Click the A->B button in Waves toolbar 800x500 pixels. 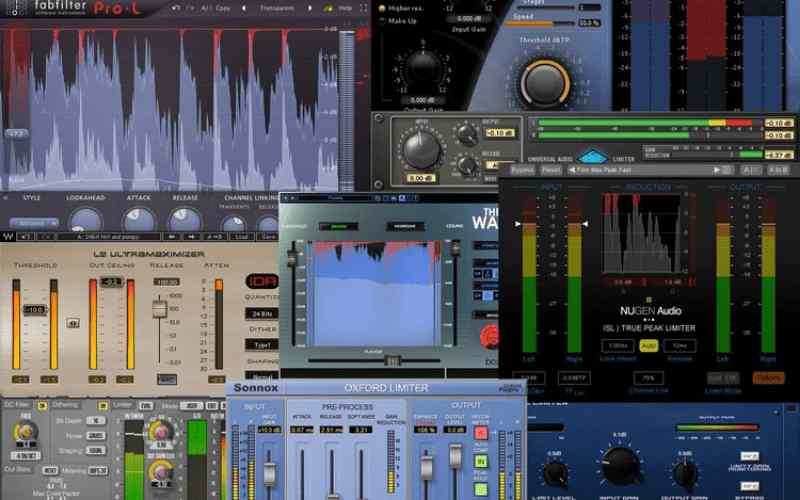point(214,237)
